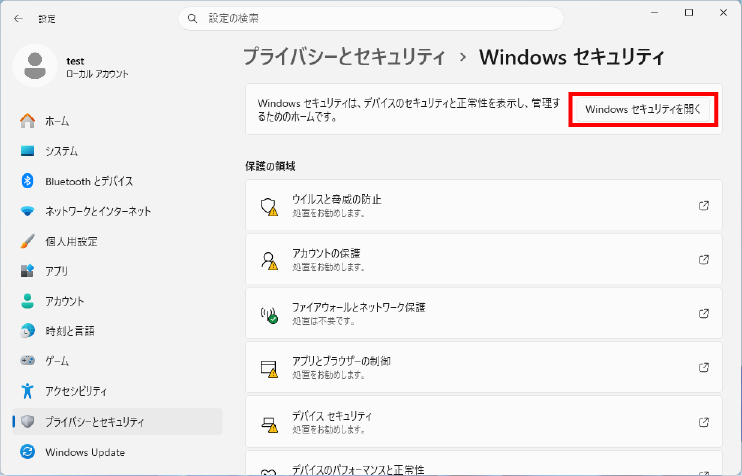Click the アクセシビリティ figure icon
Image resolution: width=742 pixels, height=476 pixels.
(x=27, y=391)
